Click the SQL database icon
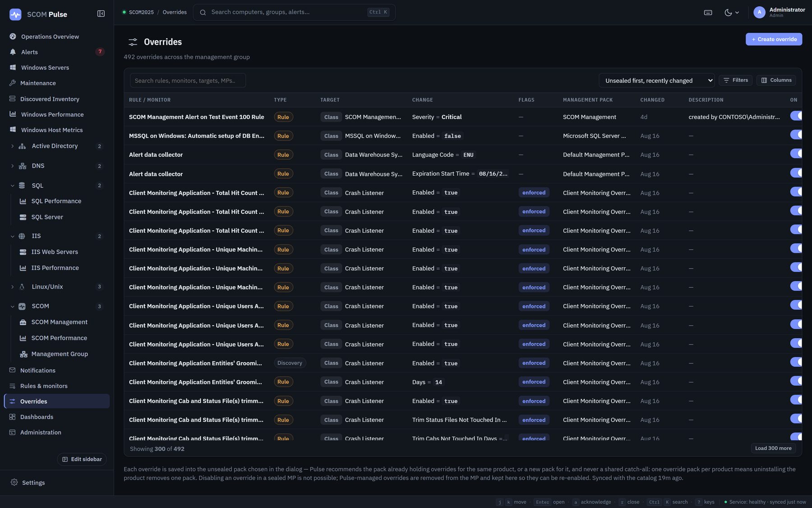 coord(22,186)
